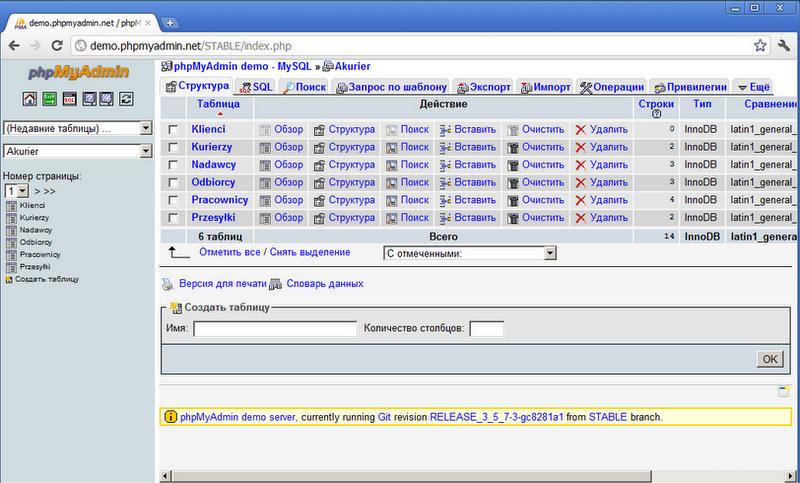800x483 pixels.
Task: Go to next page with the > link
Action: 37,191
